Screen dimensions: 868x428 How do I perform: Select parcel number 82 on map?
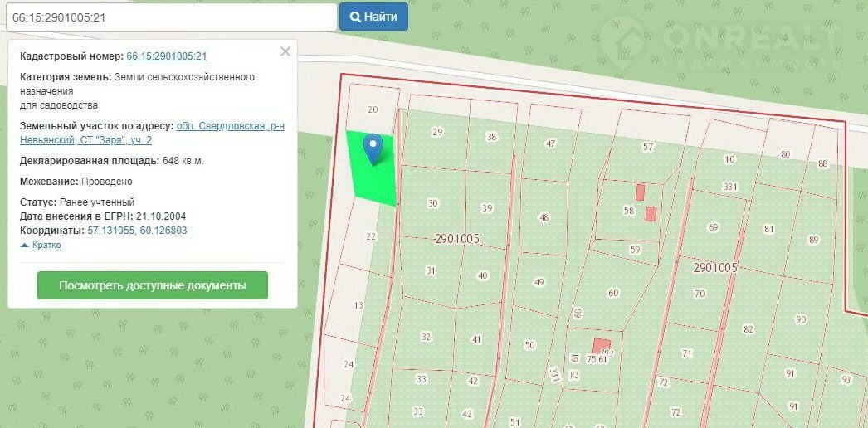coord(748,329)
